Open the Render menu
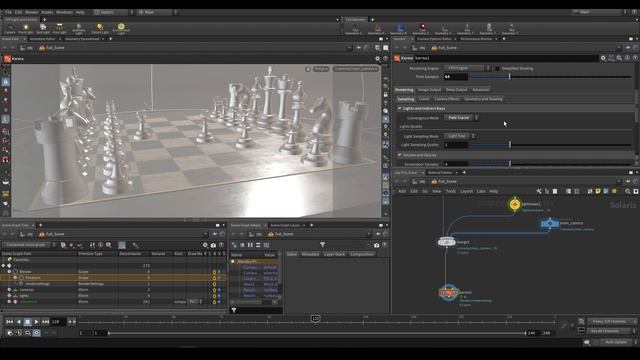640x360 pixels. (x=31, y=12)
